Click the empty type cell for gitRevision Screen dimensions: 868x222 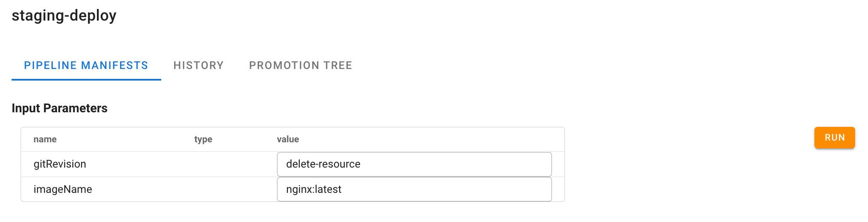point(223,164)
